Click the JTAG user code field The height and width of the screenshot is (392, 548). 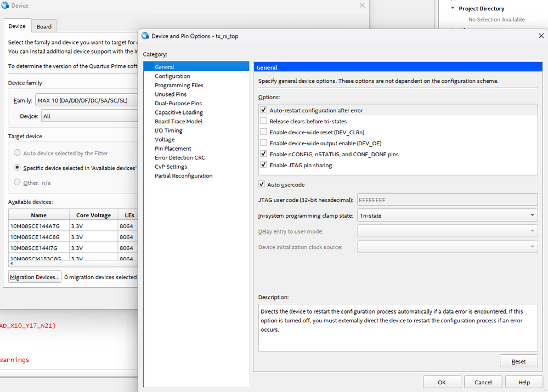[x=447, y=200]
